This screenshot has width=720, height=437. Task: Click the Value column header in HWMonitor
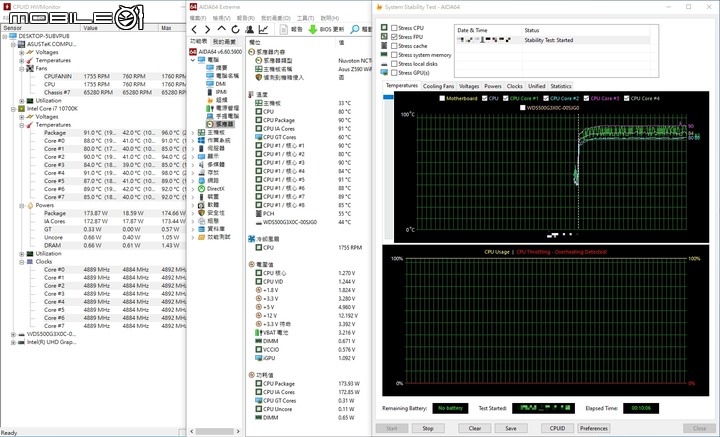[x=119, y=28]
